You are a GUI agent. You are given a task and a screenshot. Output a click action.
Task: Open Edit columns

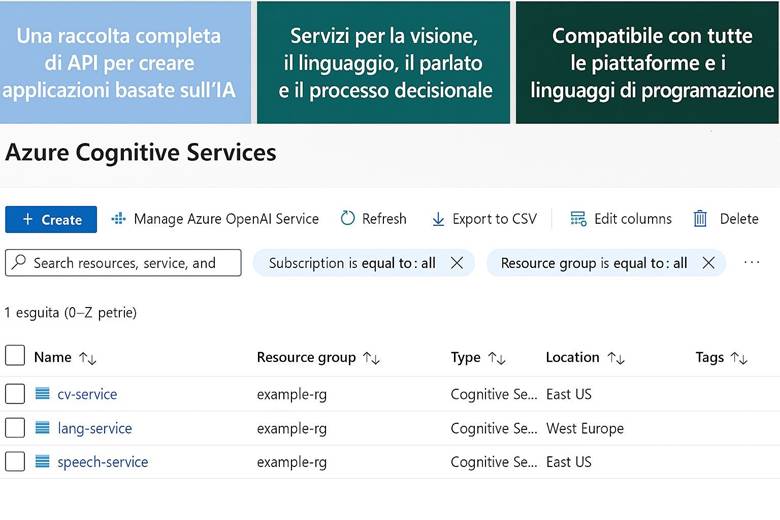[621, 219]
